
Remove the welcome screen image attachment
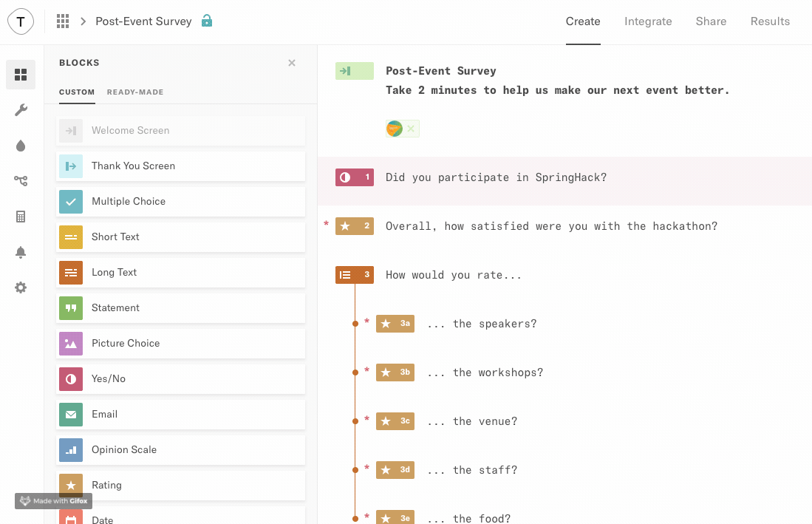click(411, 129)
